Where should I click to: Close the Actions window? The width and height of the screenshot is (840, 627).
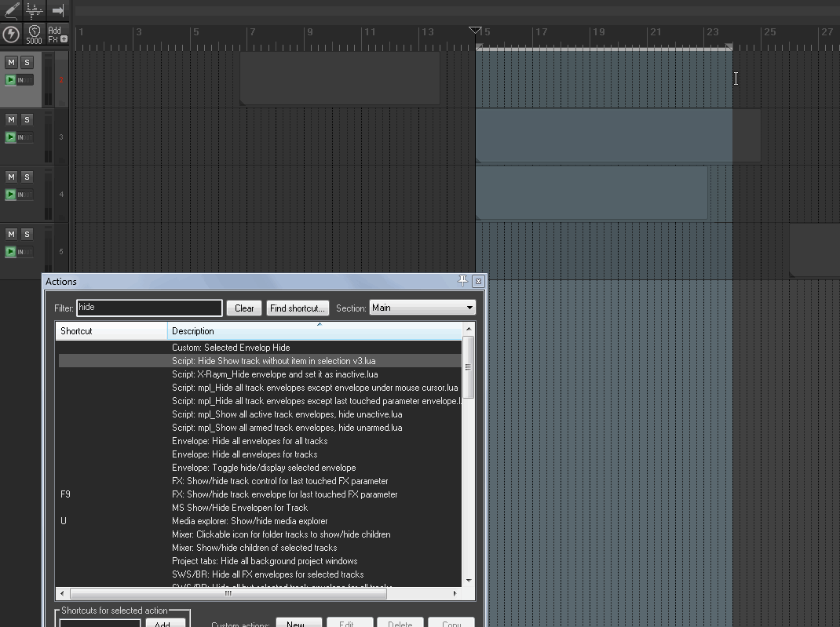478,281
